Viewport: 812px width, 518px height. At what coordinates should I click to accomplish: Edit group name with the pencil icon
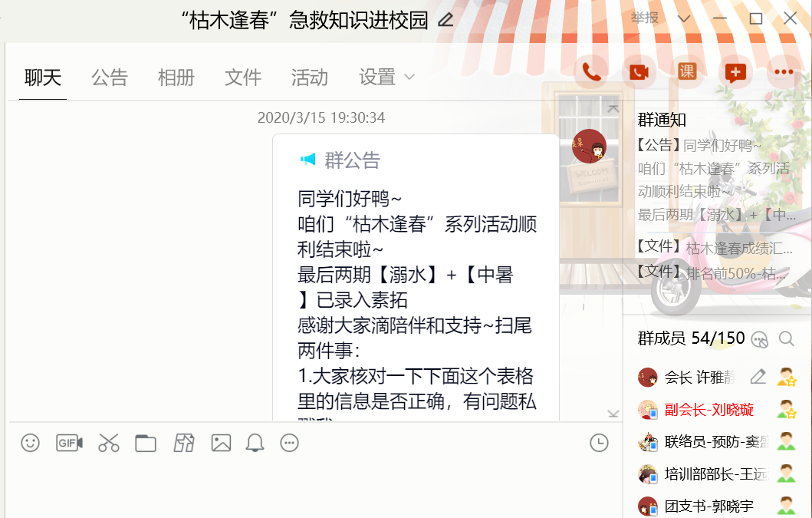coord(445,20)
